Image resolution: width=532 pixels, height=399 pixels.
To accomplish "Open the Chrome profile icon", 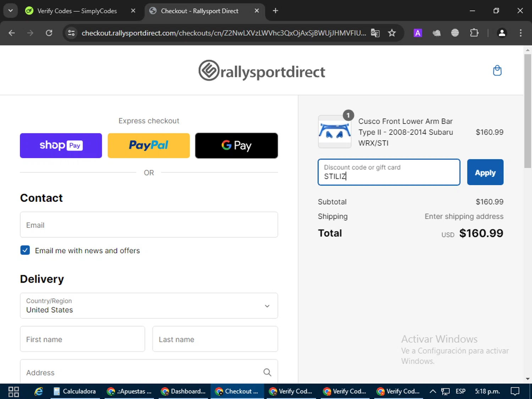I will [x=502, y=33].
